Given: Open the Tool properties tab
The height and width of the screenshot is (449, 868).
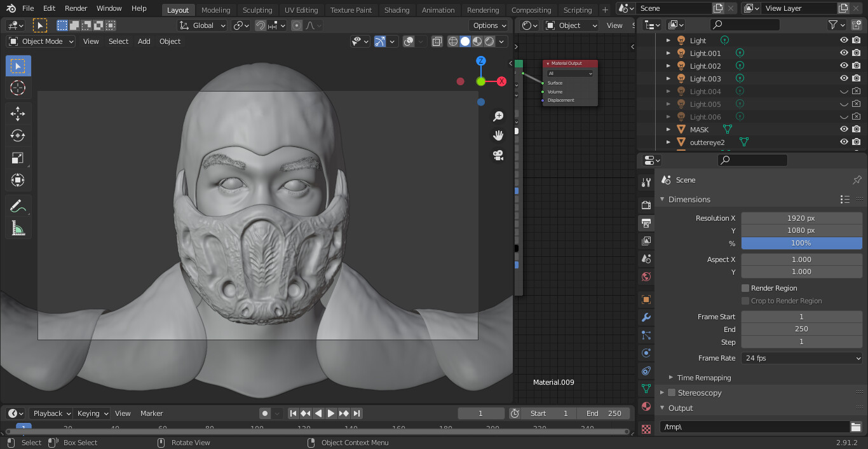Looking at the screenshot, I should [646, 183].
